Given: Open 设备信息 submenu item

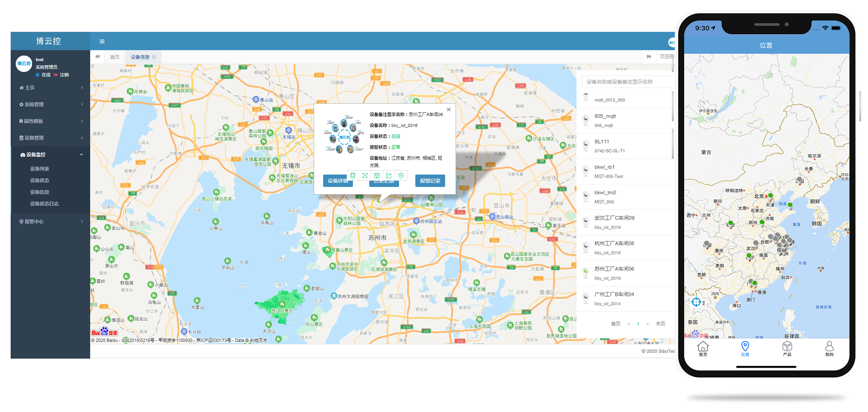Looking at the screenshot, I should (40, 192).
